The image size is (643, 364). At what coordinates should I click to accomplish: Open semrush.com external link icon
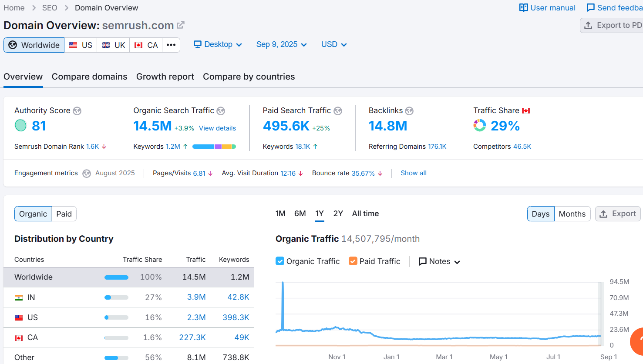click(180, 25)
